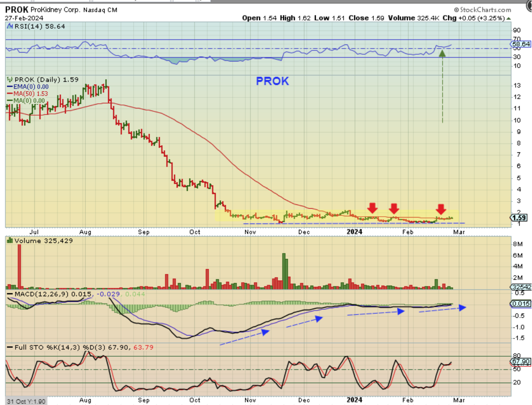This screenshot has height=405, width=532.
Task: Click the tall green November volume bar
Action: point(285,271)
